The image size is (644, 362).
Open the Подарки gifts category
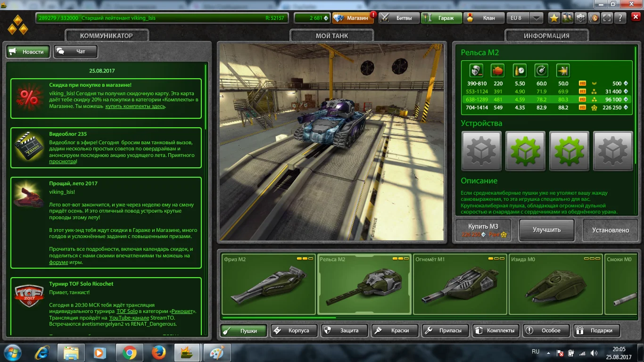pos(597,330)
